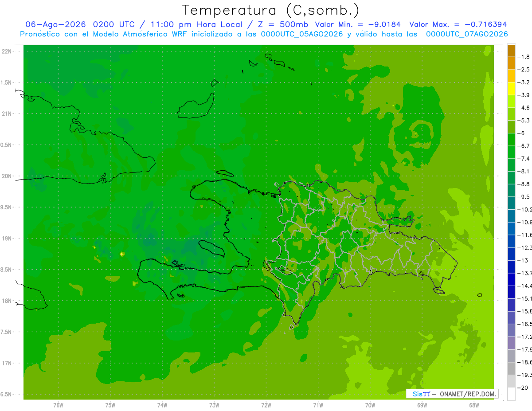Click the "-7.4" color legend value
Screen dimensions: 532x411
point(524,159)
